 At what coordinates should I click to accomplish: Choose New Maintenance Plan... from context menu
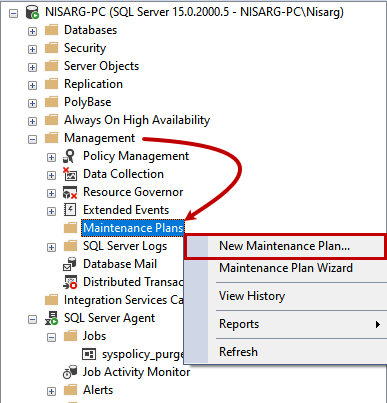[286, 246]
